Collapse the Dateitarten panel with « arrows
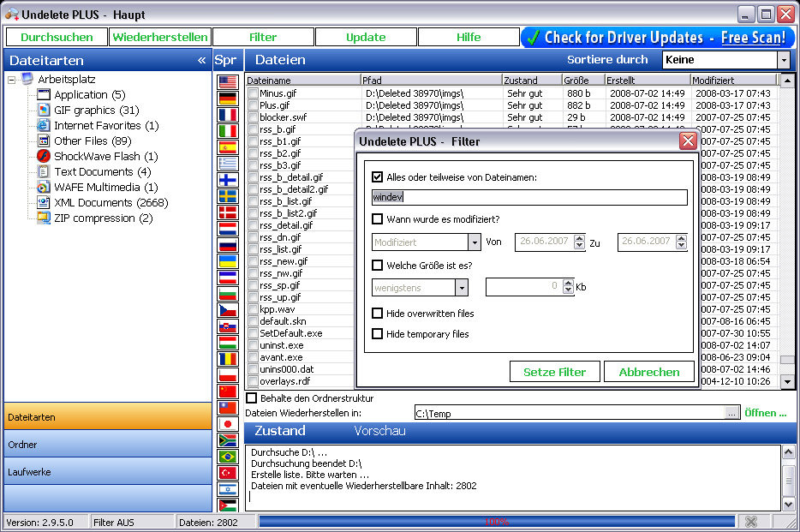This screenshot has height=532, width=800. (201, 60)
